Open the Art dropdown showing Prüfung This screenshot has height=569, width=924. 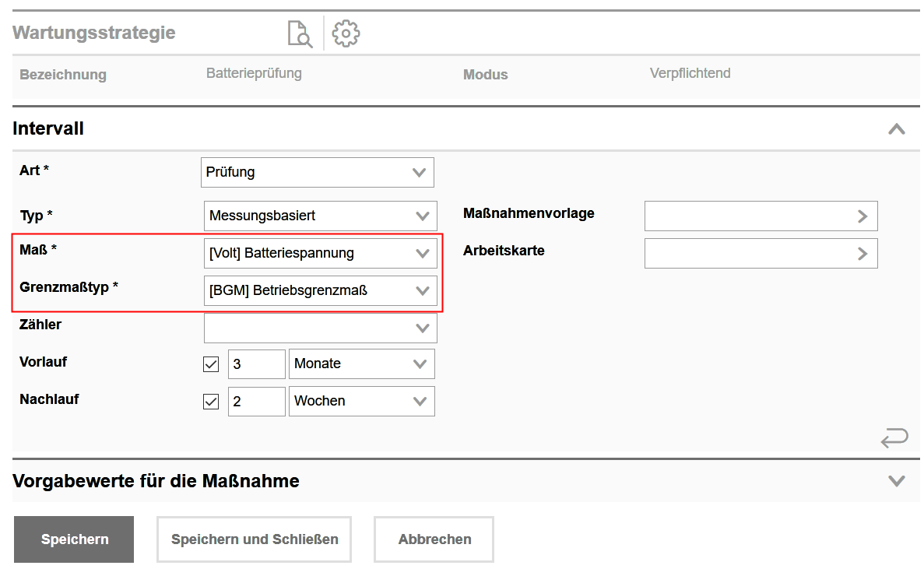[x=318, y=173]
